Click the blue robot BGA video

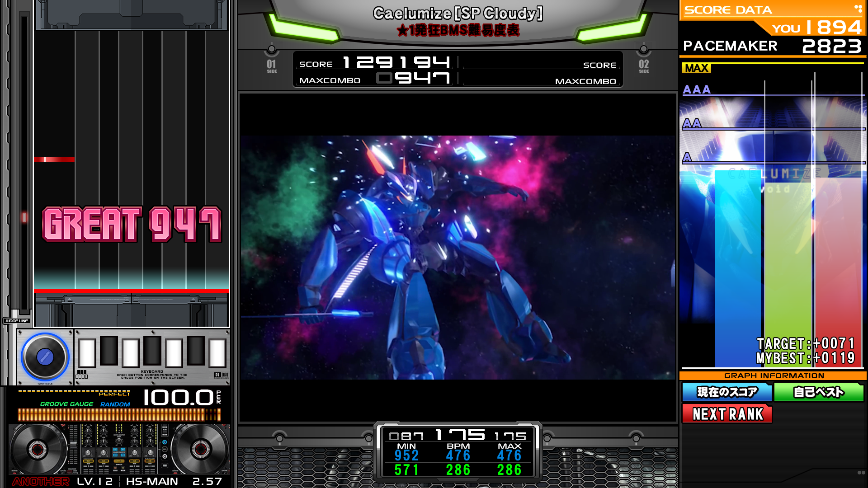point(458,258)
